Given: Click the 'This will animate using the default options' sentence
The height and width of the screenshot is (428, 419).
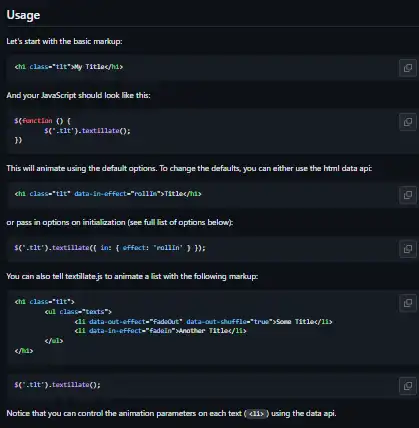Looking at the screenshot, I should (189, 168).
